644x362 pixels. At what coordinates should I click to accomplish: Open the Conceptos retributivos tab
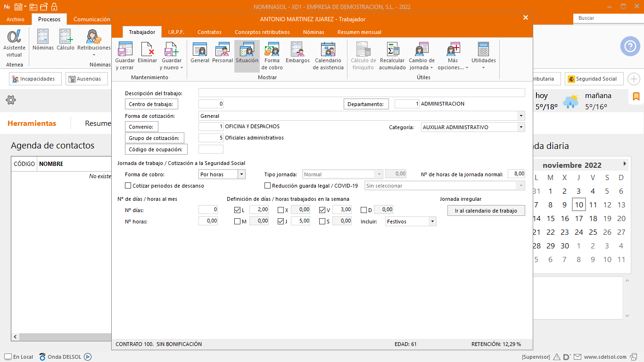pyautogui.click(x=262, y=32)
